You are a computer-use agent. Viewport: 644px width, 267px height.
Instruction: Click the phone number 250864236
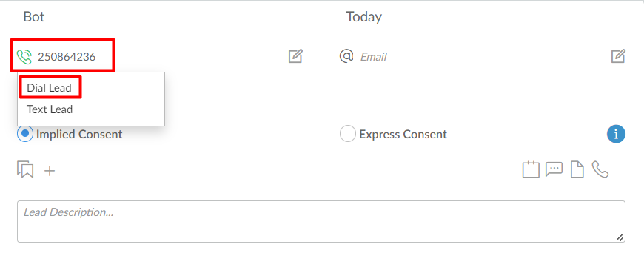(x=67, y=57)
